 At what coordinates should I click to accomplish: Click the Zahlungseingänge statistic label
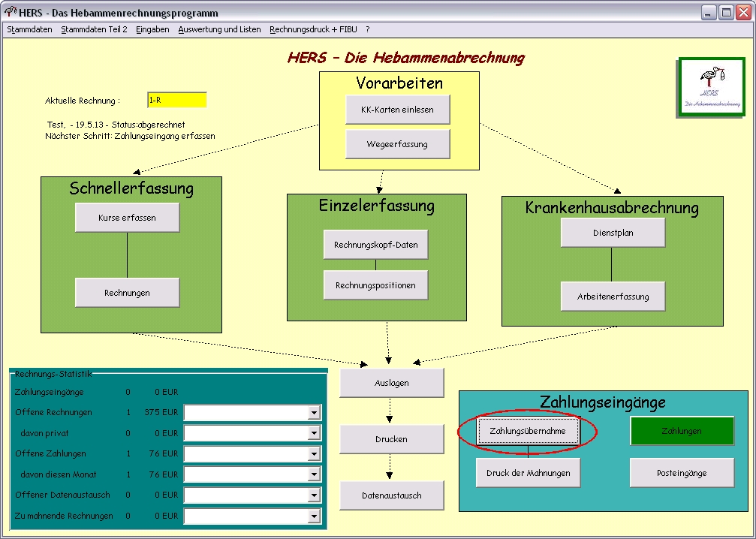[50, 392]
